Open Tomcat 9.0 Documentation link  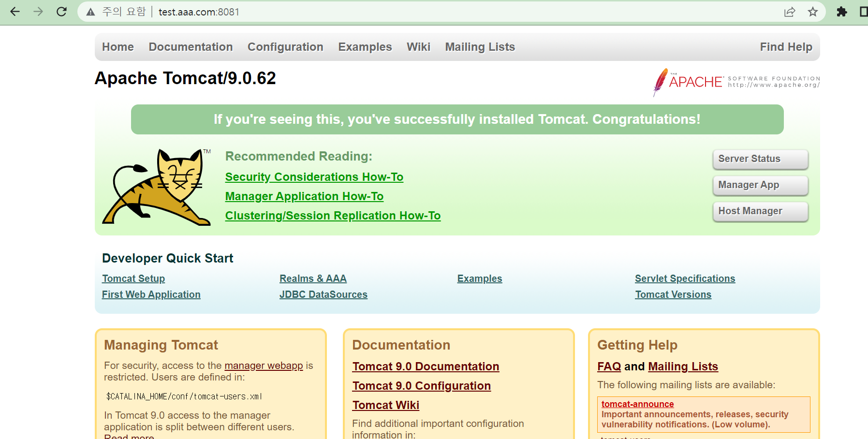tap(426, 366)
